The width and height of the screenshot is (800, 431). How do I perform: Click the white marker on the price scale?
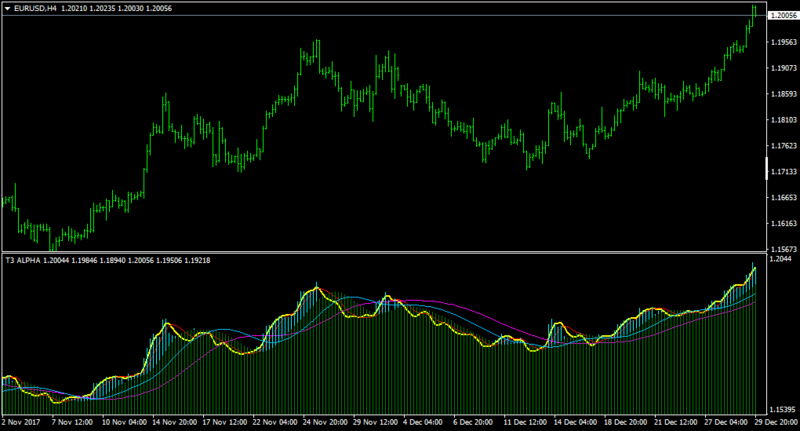click(x=766, y=168)
